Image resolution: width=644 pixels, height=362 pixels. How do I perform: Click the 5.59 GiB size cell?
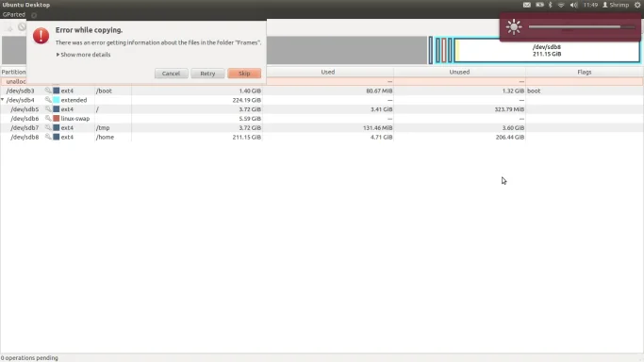[x=250, y=118]
